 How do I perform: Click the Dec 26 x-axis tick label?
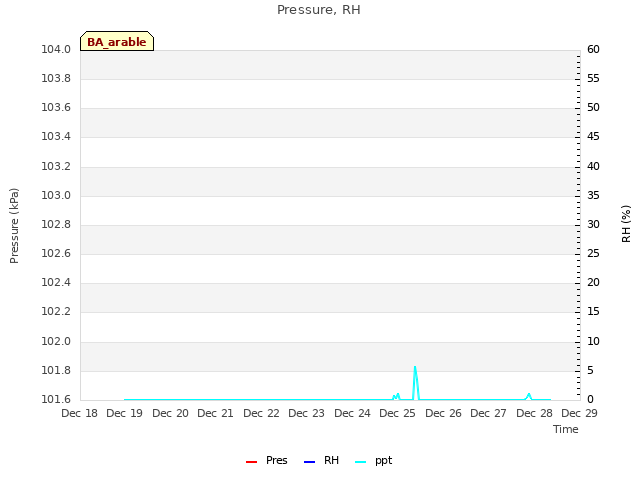click(443, 413)
